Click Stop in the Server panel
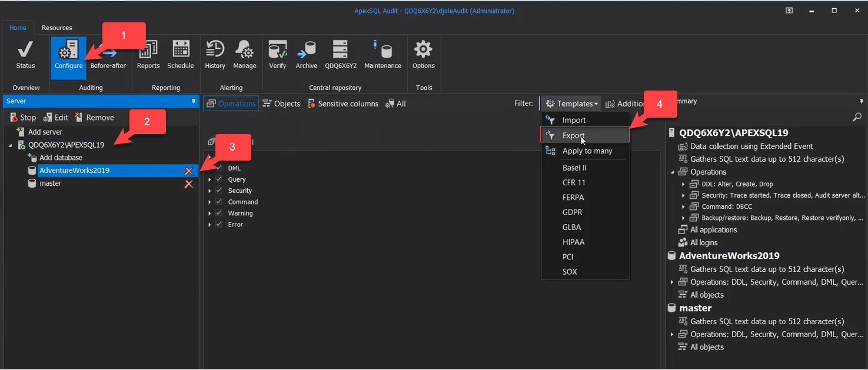 pos(23,118)
